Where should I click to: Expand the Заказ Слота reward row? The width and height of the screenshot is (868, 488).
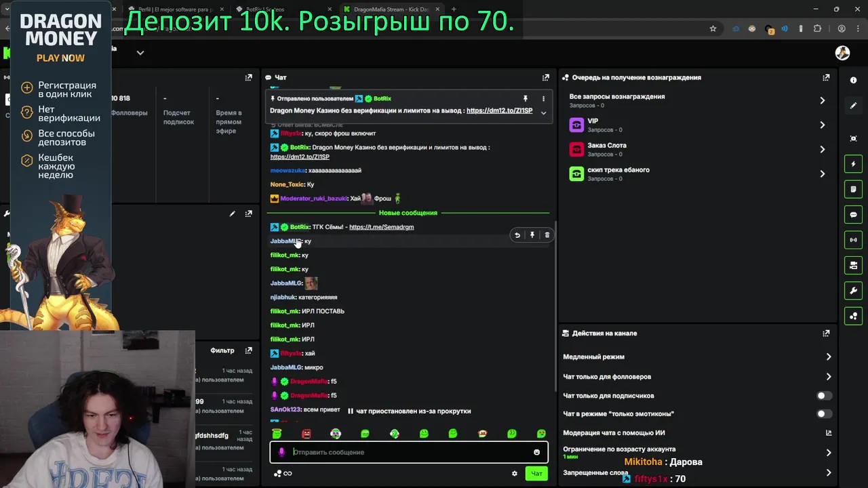tap(698, 149)
